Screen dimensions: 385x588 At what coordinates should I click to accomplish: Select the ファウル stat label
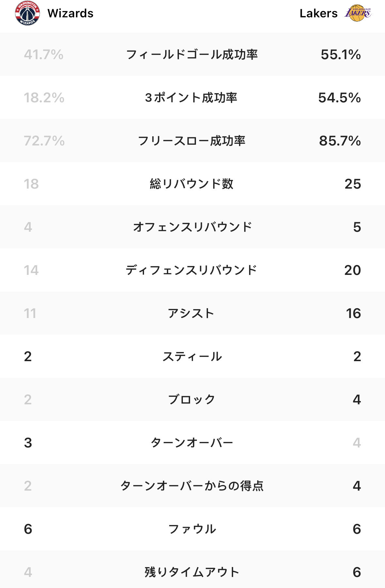tap(192, 529)
